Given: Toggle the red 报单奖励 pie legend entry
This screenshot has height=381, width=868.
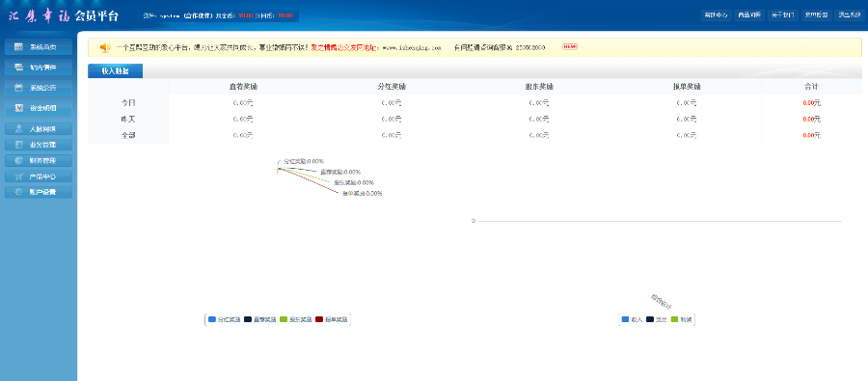Looking at the screenshot, I should (x=332, y=319).
